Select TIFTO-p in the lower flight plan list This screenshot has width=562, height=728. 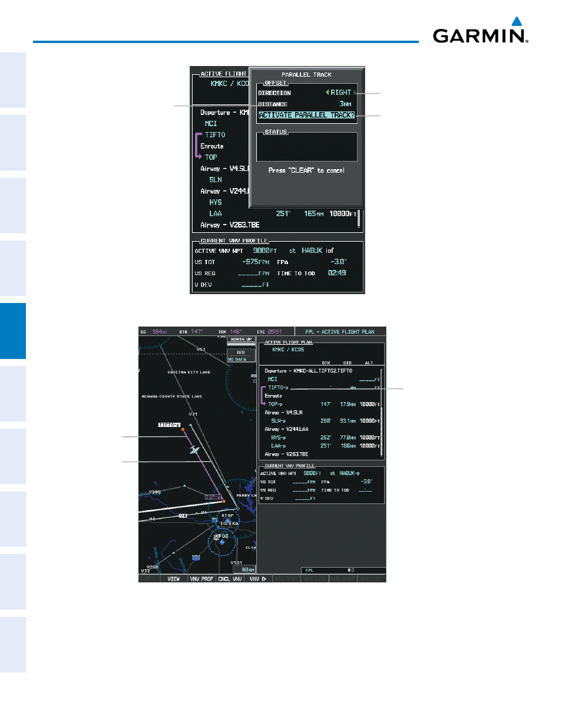point(278,388)
